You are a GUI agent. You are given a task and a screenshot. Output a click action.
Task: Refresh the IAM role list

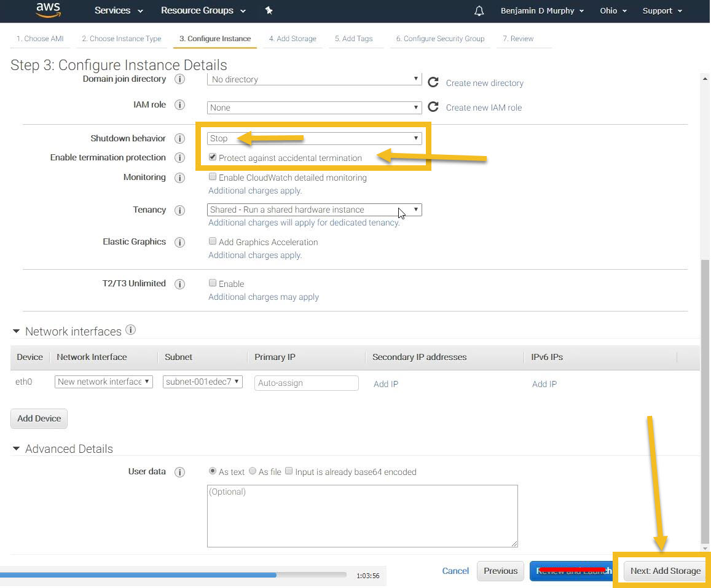tap(433, 106)
